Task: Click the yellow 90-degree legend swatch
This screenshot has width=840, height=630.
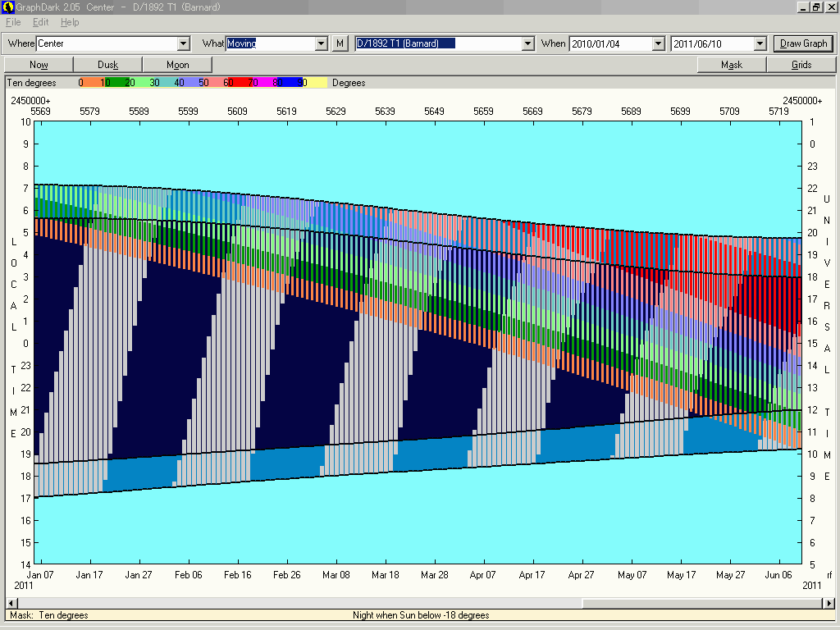Action: click(x=314, y=83)
